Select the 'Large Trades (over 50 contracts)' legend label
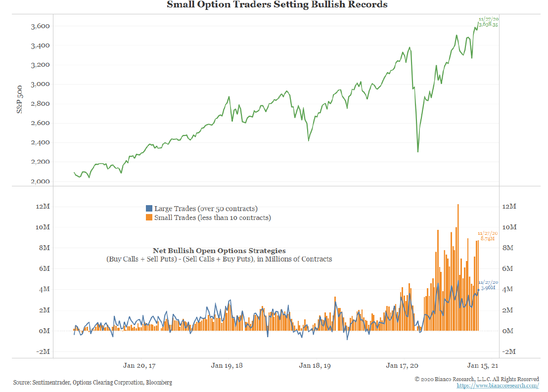 click(206, 209)
